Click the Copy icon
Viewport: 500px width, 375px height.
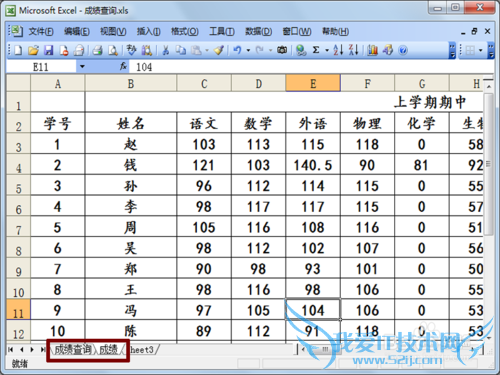tap(181, 50)
